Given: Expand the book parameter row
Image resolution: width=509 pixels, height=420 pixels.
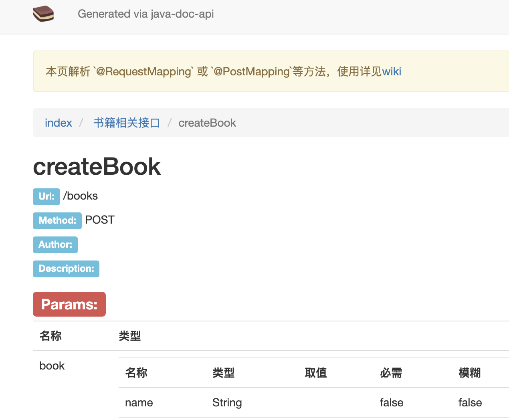Looking at the screenshot, I should click(52, 365).
